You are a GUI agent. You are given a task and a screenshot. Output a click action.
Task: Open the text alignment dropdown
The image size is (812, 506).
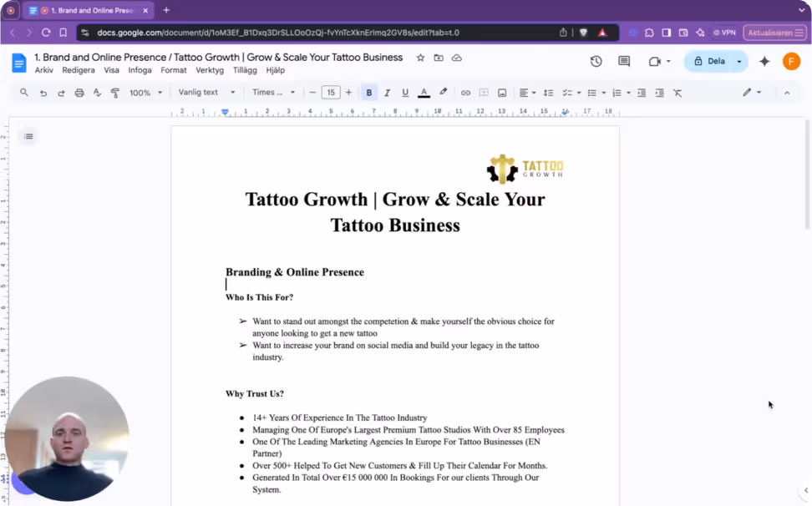click(x=527, y=94)
